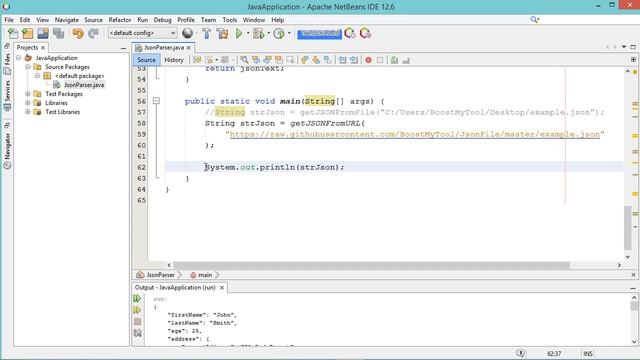Switch to the History view tab
Screen dimensions: 640x360
(x=174, y=60)
